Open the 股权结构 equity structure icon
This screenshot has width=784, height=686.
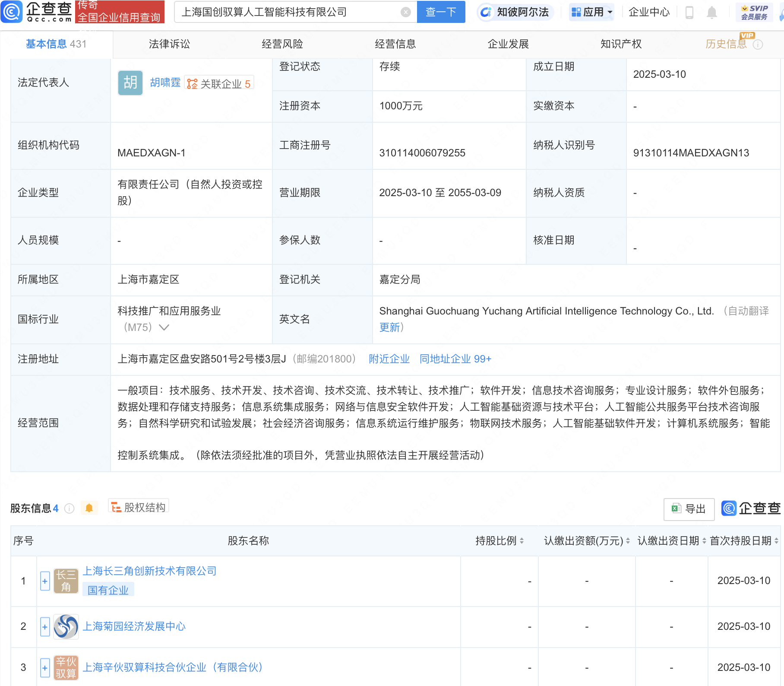pyautogui.click(x=116, y=507)
